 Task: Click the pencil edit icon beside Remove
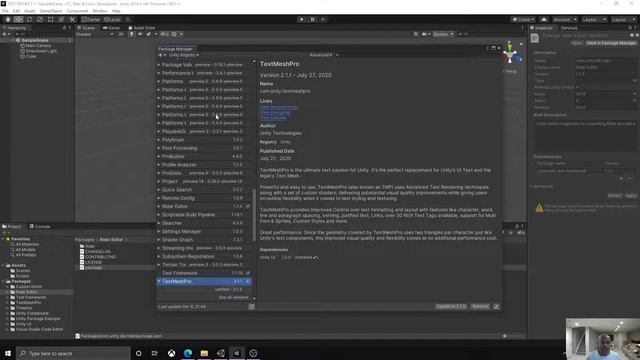click(x=496, y=307)
